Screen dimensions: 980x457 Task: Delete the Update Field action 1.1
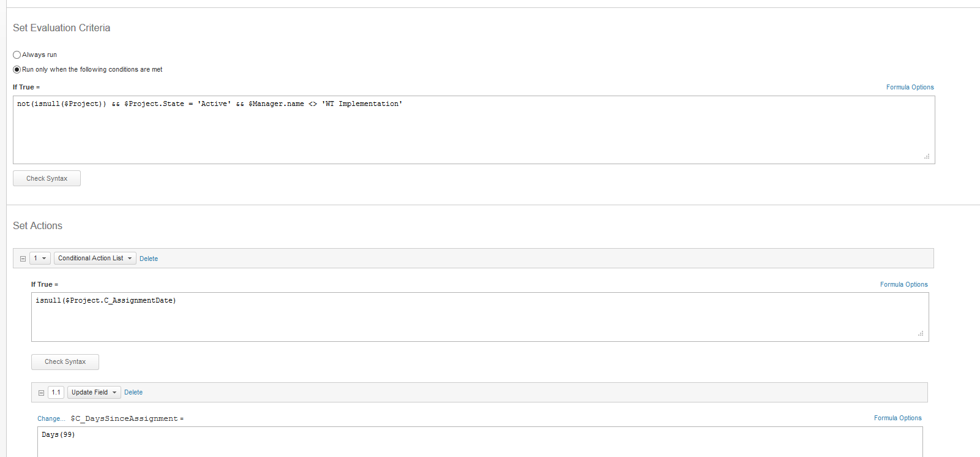(133, 392)
